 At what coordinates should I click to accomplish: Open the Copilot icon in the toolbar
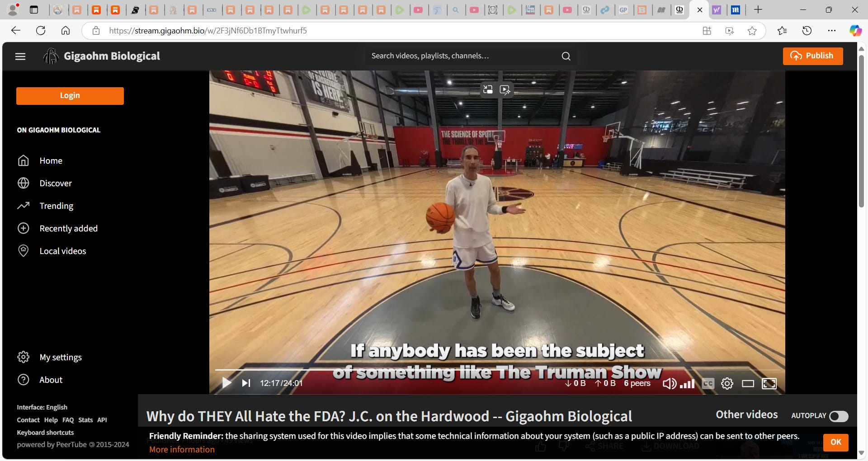855,31
